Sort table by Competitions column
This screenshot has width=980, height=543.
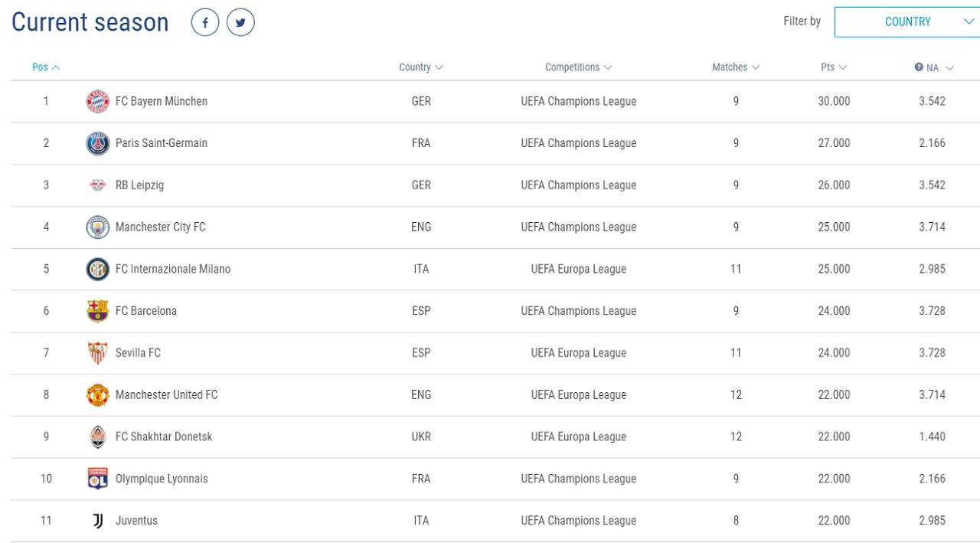[x=578, y=67]
